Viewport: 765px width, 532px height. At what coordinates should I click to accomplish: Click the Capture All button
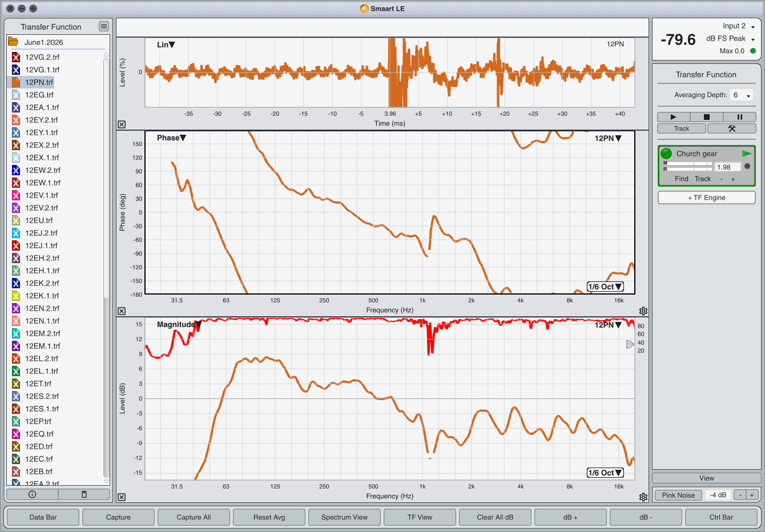click(194, 517)
